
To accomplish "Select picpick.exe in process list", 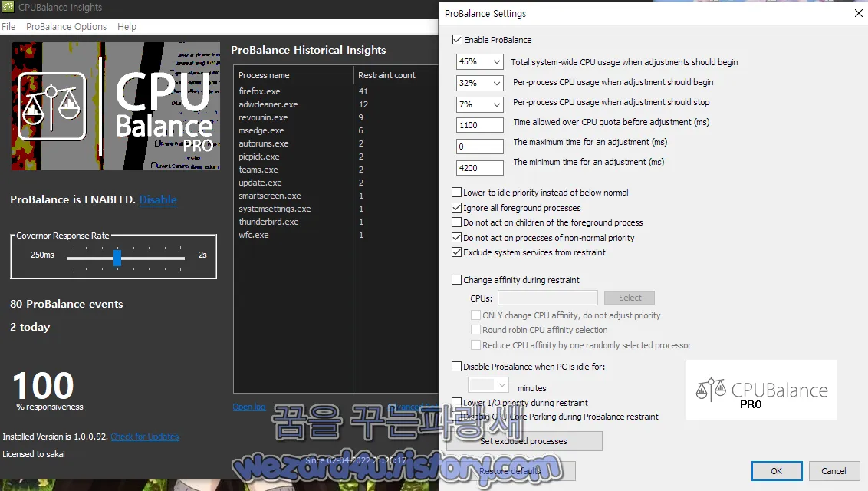I will point(336,157).
